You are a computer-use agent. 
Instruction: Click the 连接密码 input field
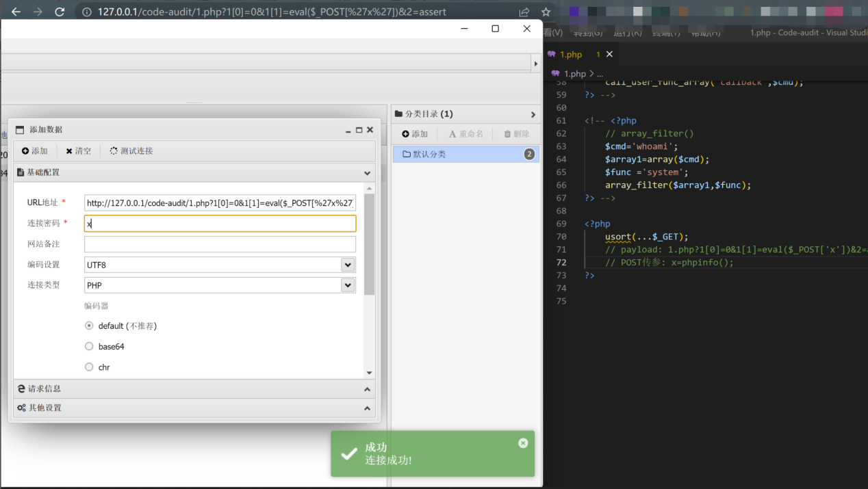220,224
